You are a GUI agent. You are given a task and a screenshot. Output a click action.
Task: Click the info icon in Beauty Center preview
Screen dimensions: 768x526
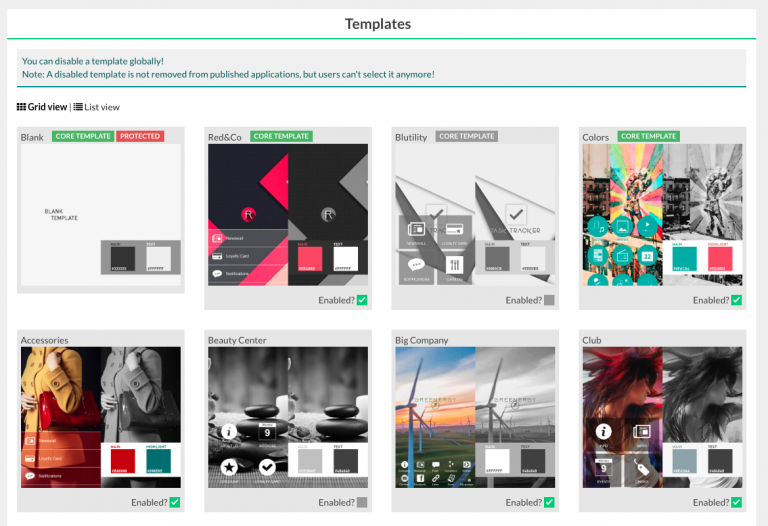coord(228,432)
